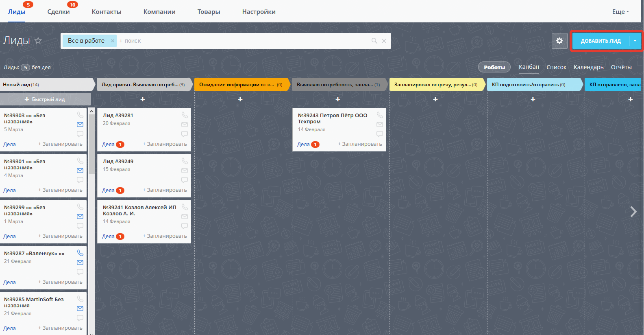Open the 'Еще' menu dropdown
Screen dimensions: 644x335
[x=620, y=12]
